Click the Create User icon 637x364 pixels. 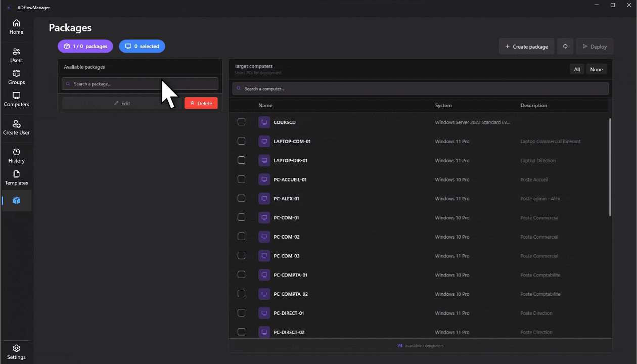click(x=17, y=123)
